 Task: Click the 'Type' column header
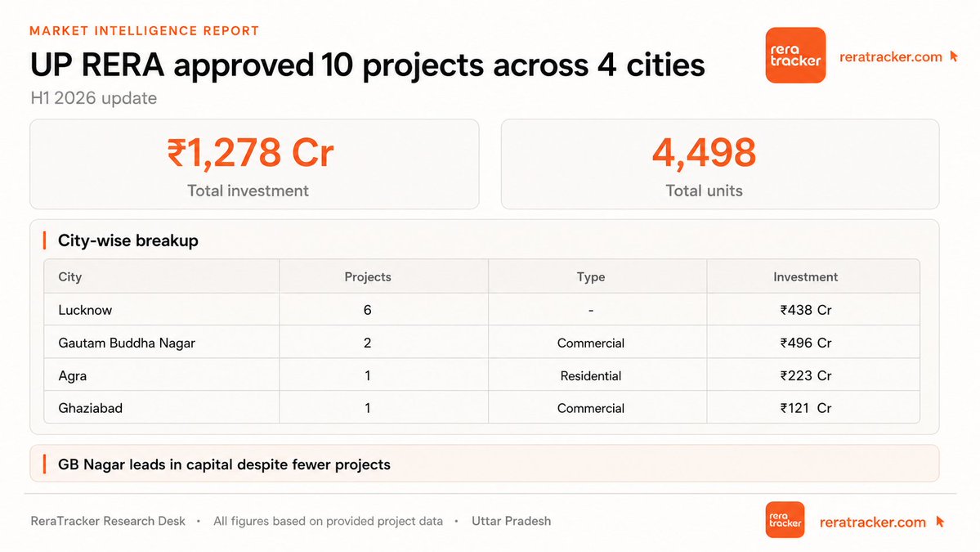pos(591,277)
